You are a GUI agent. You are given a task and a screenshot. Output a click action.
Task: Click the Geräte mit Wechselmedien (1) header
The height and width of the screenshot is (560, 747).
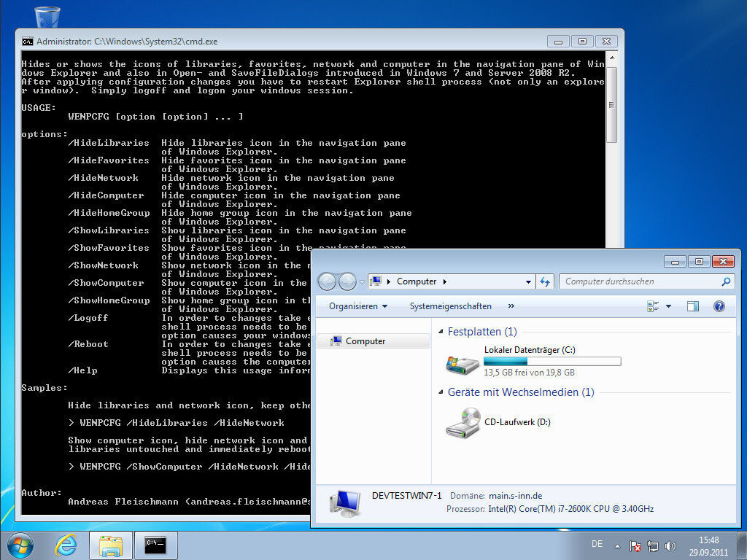pyautogui.click(x=521, y=392)
